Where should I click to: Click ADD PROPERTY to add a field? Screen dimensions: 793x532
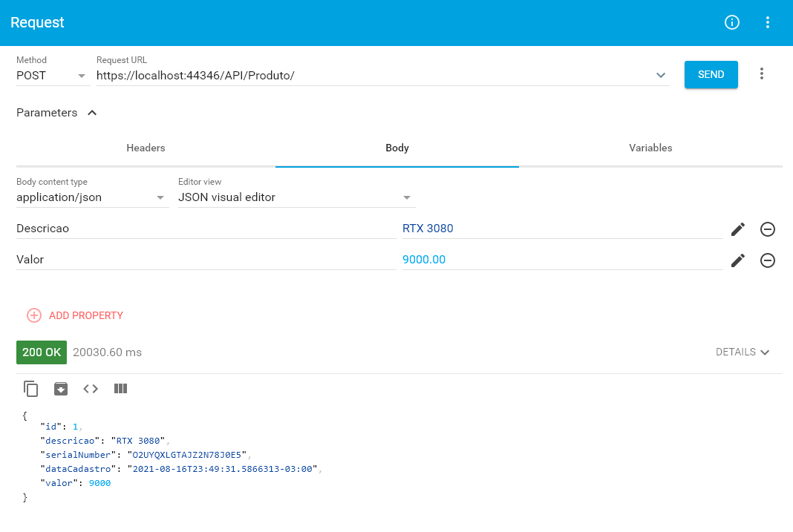74,315
